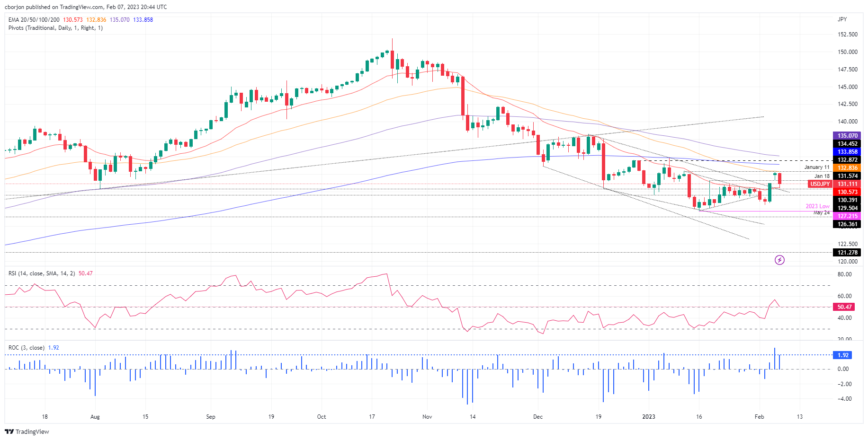Viewport: 868px width, 440px height.
Task: Click the ROC indicator legend label
Action: [27, 348]
